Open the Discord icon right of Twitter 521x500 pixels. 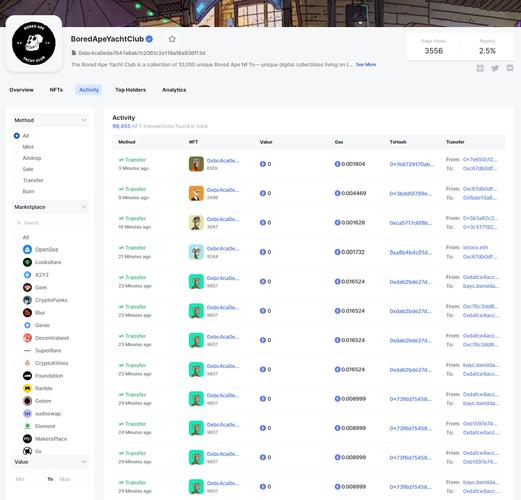510,68
